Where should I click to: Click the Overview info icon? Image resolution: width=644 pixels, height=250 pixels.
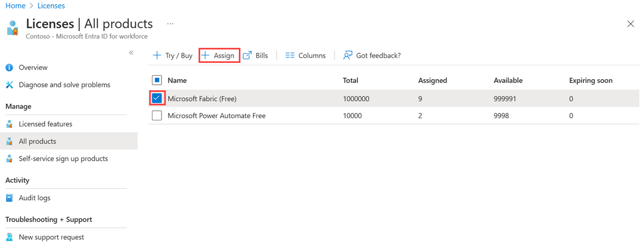click(9, 68)
